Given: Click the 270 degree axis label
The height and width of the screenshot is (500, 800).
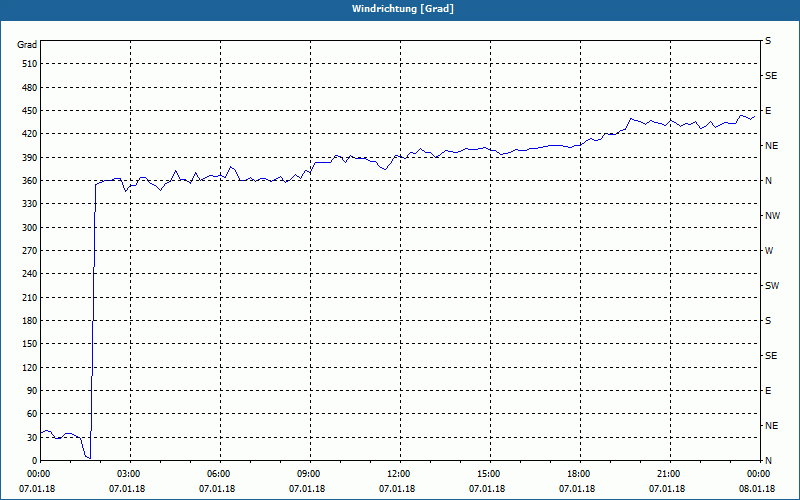Looking at the screenshot, I should 30,251.
